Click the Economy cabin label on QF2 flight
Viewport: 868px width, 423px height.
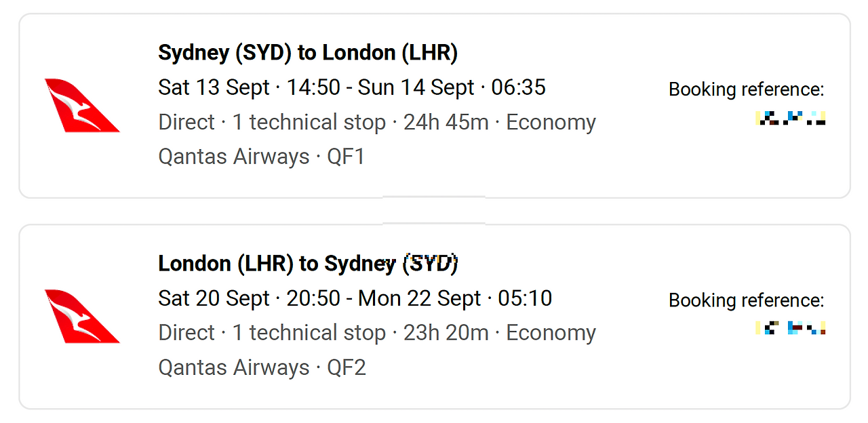[551, 334]
